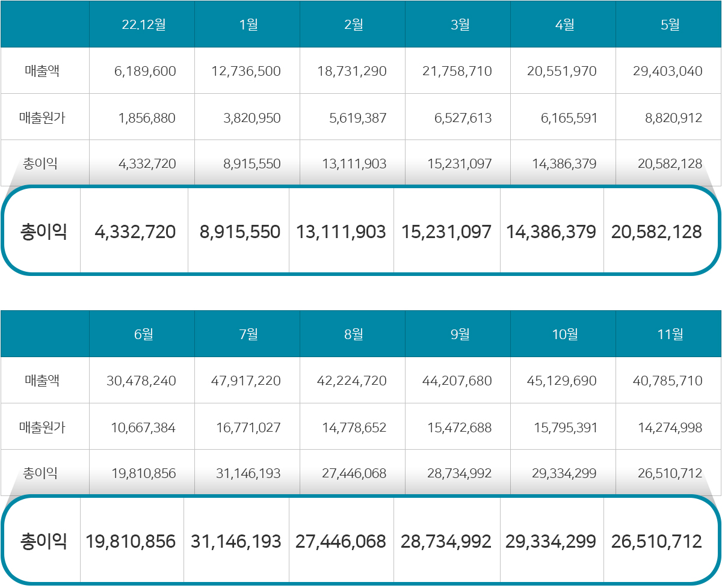Screen dimensions: 722x588
Task: Select bold 총이익 label in upper highlighted box
Action: [43, 232]
